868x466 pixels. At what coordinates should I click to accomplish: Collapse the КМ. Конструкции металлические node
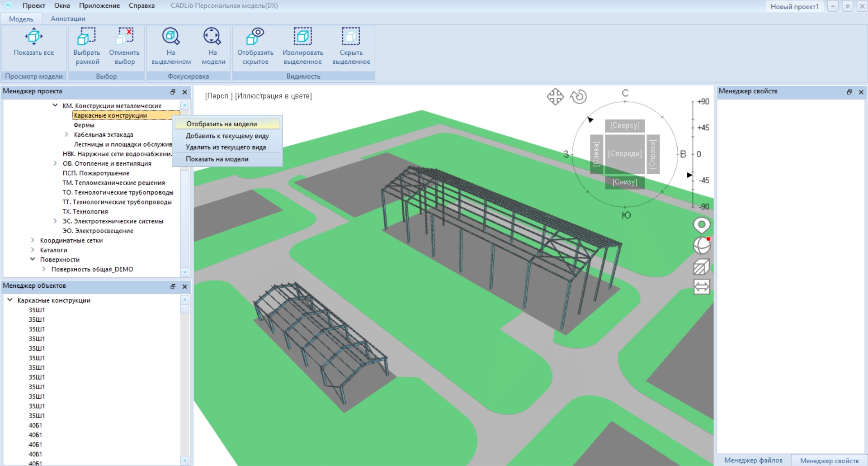55,105
